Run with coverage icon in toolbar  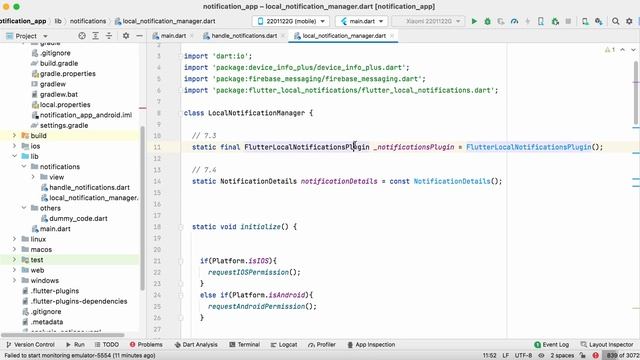501,21
